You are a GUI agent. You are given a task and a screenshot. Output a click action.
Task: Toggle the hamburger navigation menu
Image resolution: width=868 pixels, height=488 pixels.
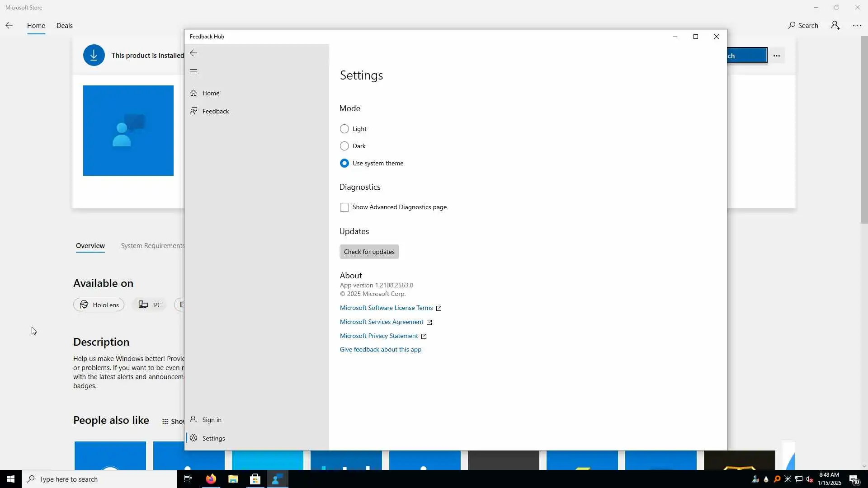[x=193, y=71]
